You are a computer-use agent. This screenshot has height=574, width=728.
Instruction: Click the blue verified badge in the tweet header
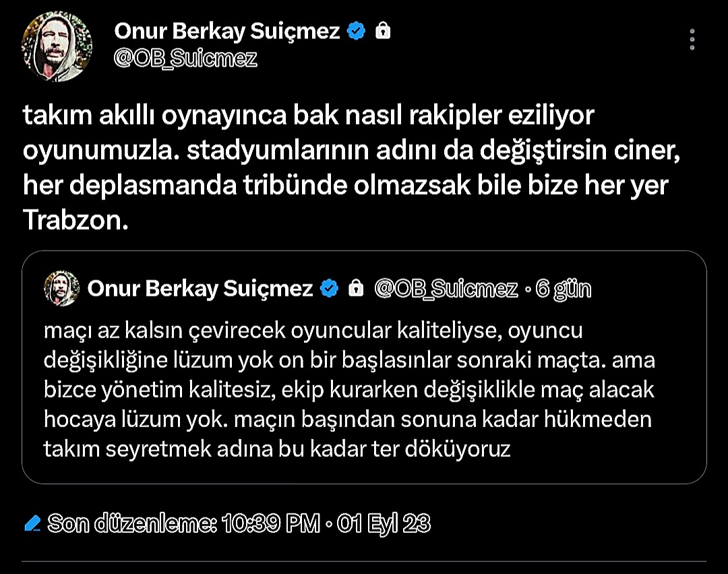click(x=356, y=30)
